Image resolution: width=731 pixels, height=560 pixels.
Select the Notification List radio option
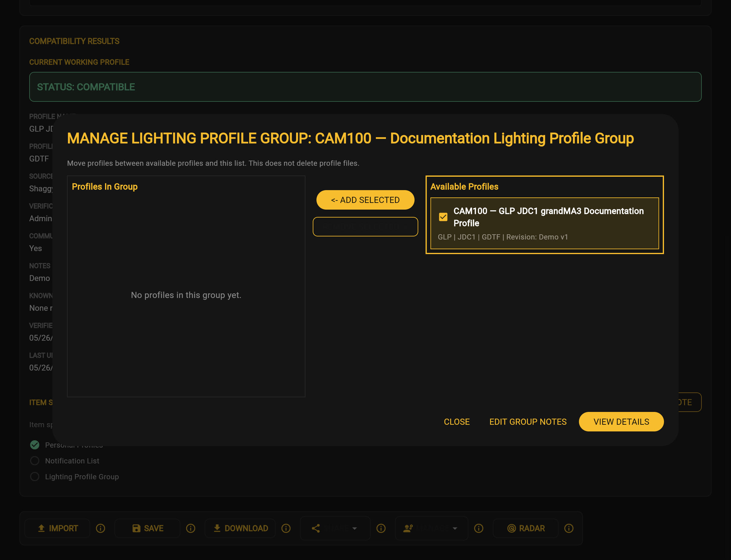click(35, 461)
